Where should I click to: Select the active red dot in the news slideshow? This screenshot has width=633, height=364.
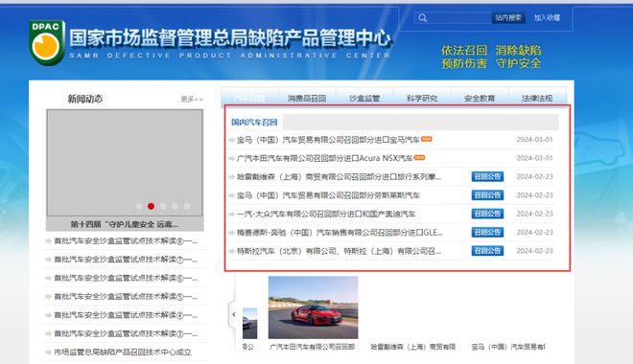[x=151, y=206]
